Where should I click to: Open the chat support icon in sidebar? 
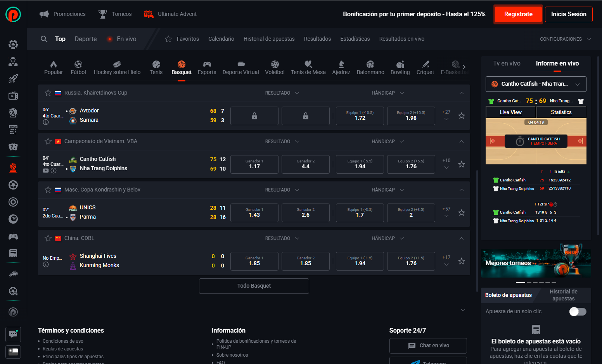coord(13,334)
